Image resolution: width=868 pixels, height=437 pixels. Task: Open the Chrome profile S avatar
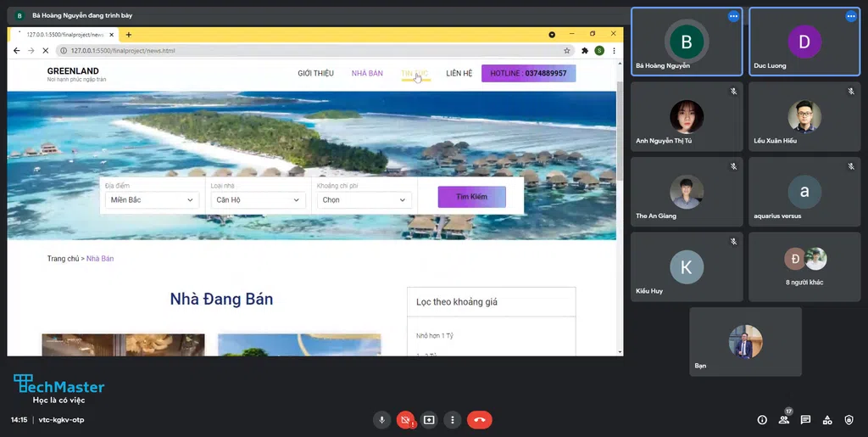[x=599, y=50]
